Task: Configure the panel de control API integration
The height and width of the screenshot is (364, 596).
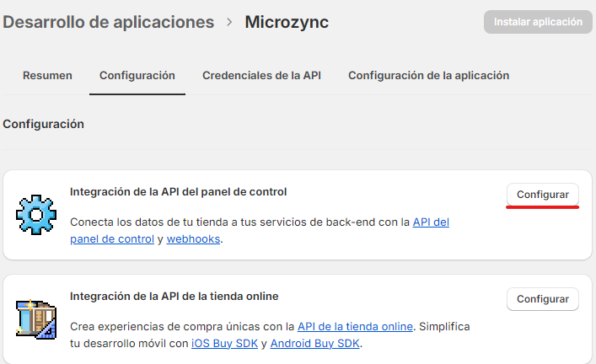Action: (x=542, y=194)
